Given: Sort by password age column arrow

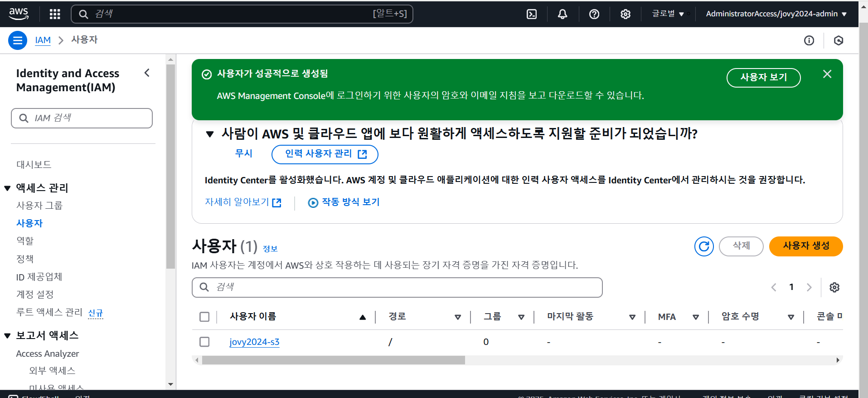Looking at the screenshot, I should [x=791, y=317].
